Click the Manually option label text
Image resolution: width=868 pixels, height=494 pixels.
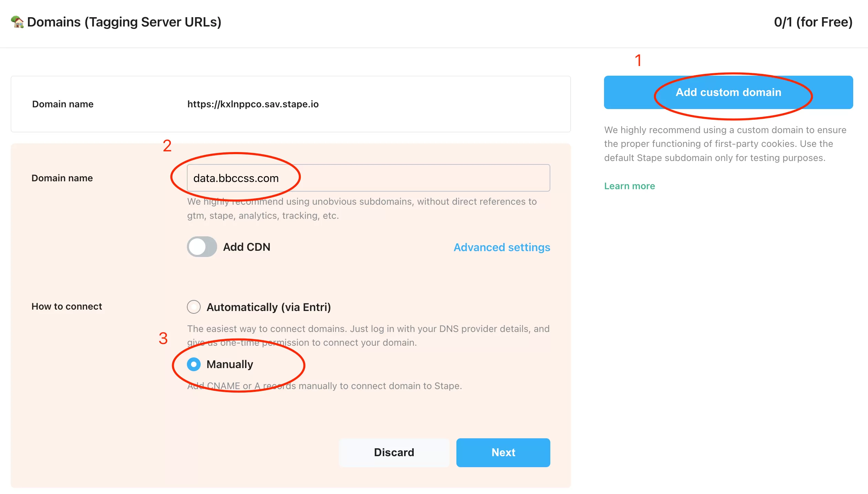(230, 364)
